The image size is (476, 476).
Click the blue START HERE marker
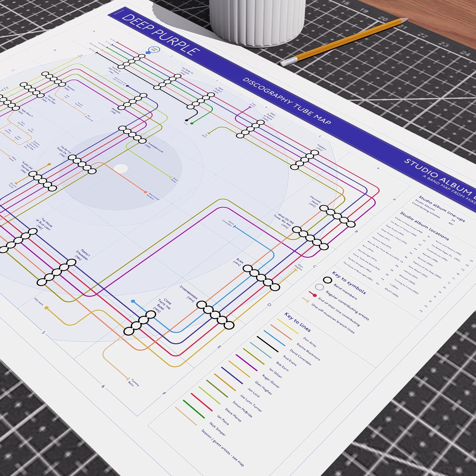[x=153, y=50]
